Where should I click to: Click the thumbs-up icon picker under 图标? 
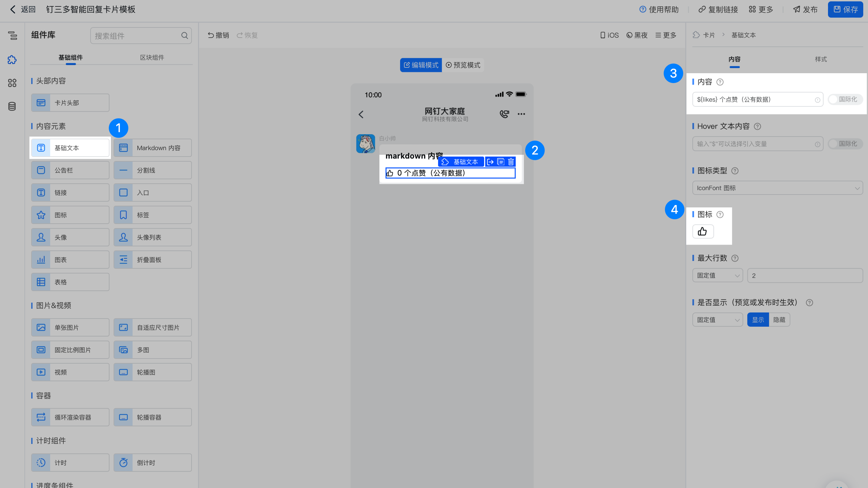tap(703, 231)
